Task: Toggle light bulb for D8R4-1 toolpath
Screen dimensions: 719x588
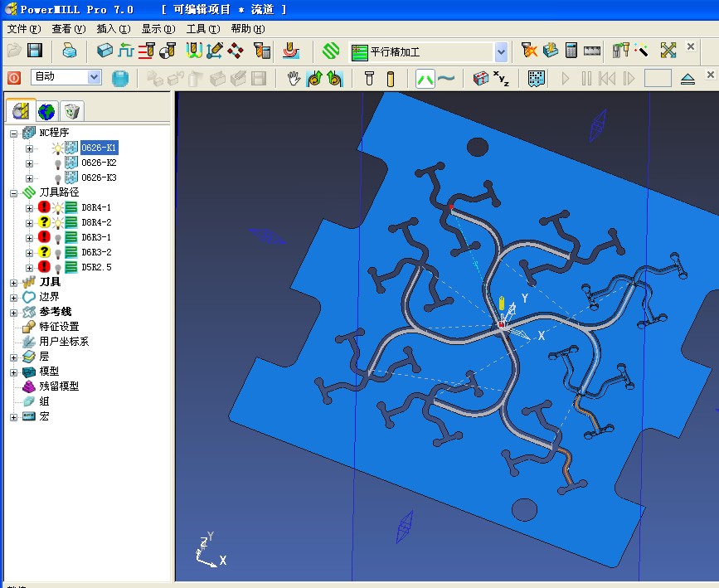Action: pyautogui.click(x=58, y=208)
